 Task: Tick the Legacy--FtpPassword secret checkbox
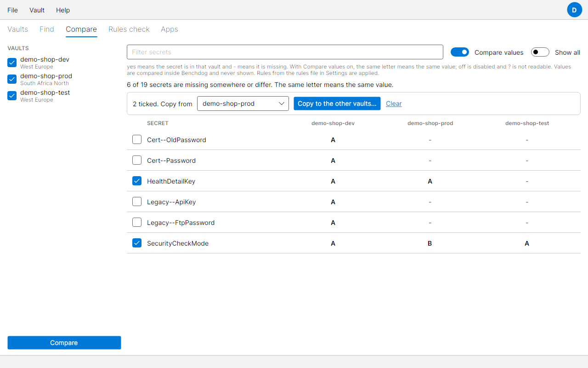click(137, 222)
